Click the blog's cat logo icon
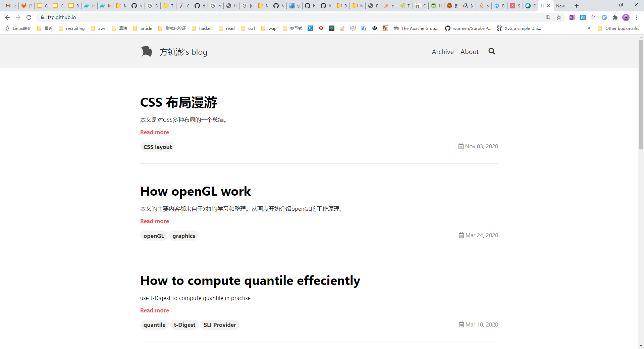This screenshot has width=644, height=349. pyautogui.click(x=147, y=51)
